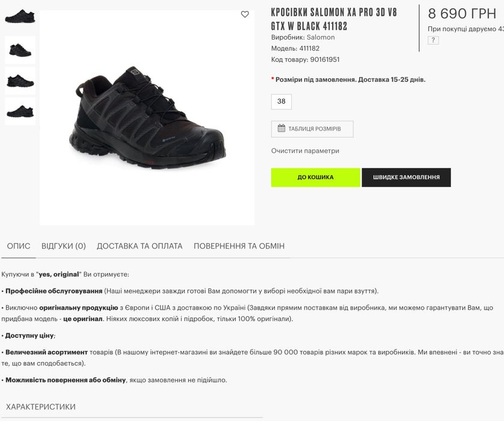504x421 pixels.
Task: Expand the ХАРАКТЕРИСТИКИ section
Action: [41, 407]
